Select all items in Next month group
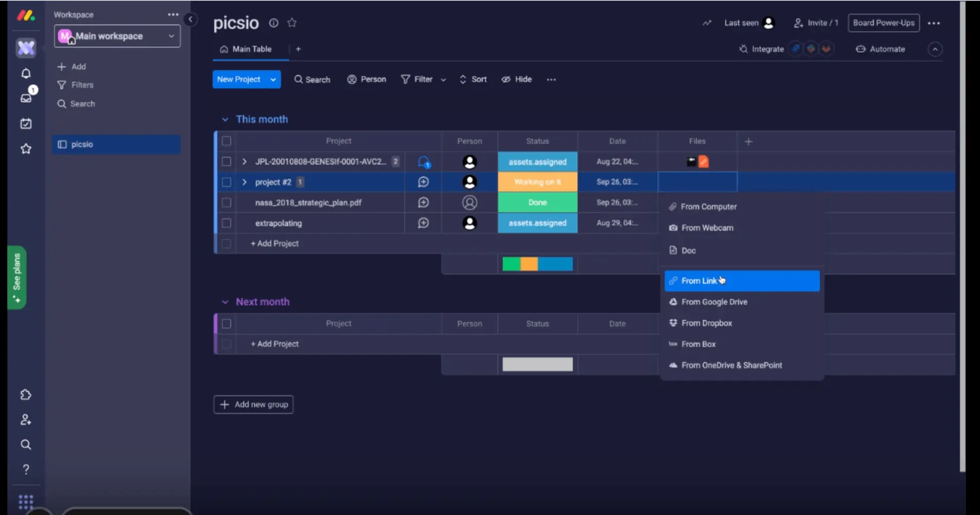Viewport: 980px width, 515px height. pyautogui.click(x=226, y=324)
